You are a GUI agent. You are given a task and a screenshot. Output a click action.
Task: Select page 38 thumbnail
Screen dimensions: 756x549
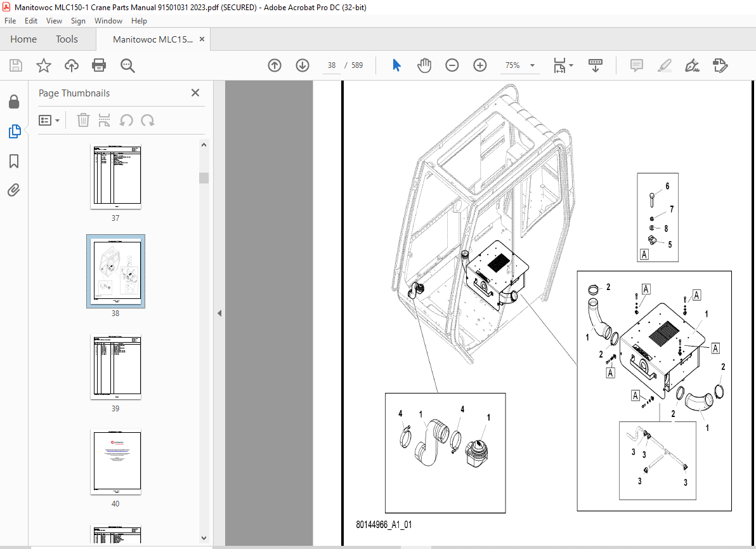click(115, 271)
